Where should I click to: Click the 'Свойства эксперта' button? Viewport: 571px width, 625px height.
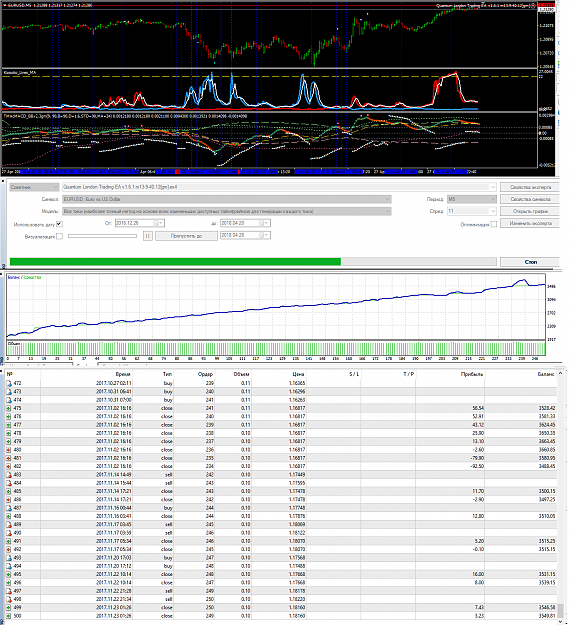pyautogui.click(x=530, y=187)
